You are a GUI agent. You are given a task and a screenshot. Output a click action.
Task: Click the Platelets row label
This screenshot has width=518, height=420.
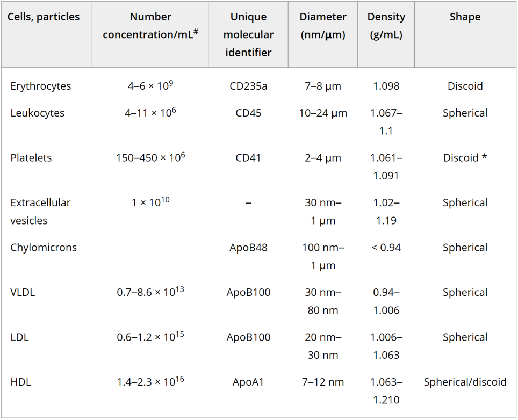point(32,158)
